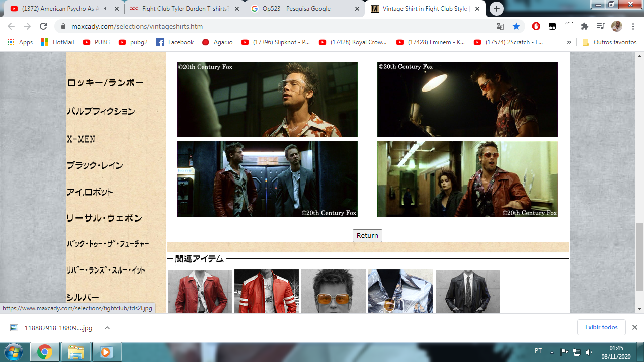This screenshot has width=644, height=362.
Task: Open the red striped jacket related item
Action: click(267, 292)
